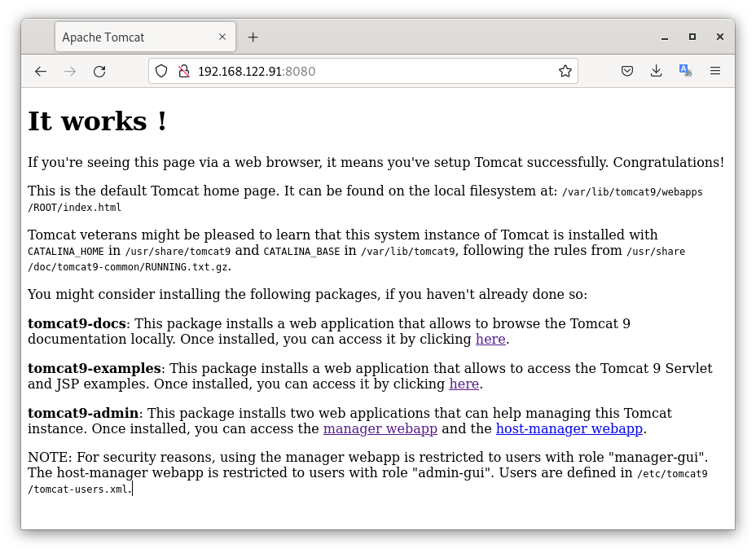Open the Firefox hamburger application menu

(x=715, y=72)
